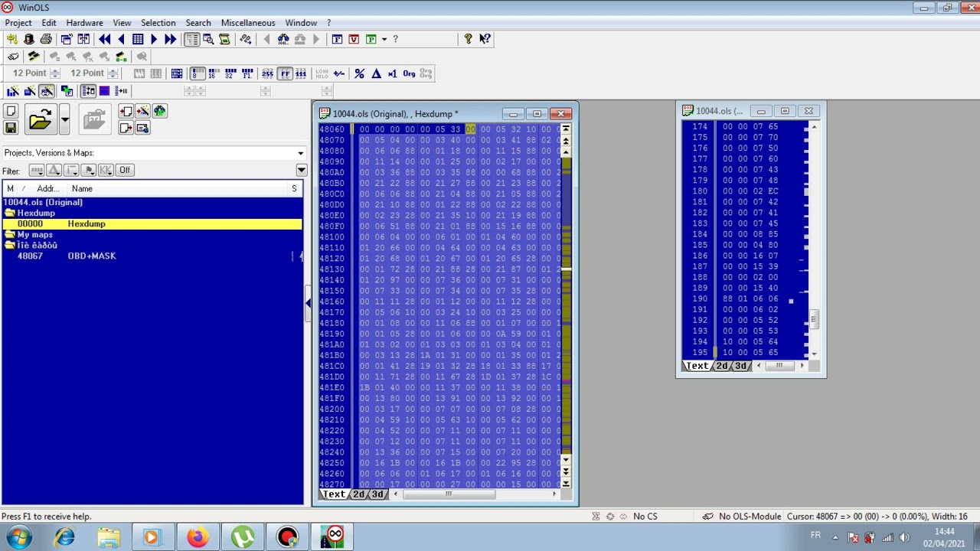Toggle decimal 255 number display
Screen dimensions: 980x551
coord(267,73)
